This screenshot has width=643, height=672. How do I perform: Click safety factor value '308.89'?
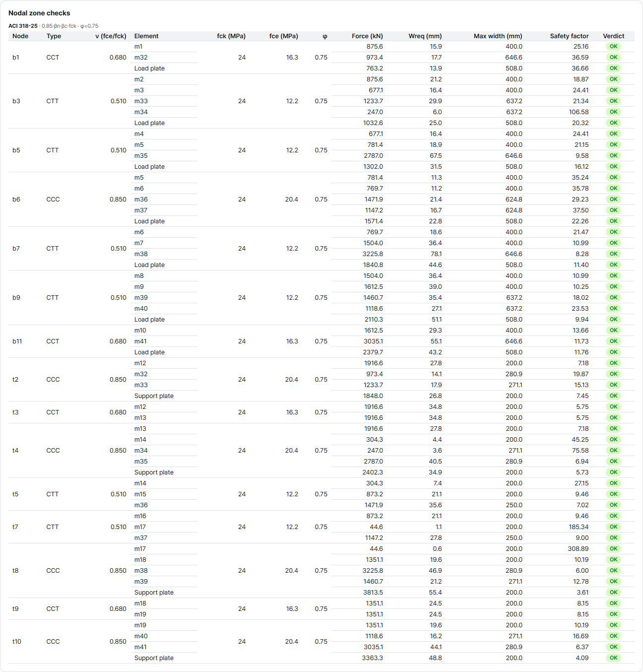click(579, 548)
